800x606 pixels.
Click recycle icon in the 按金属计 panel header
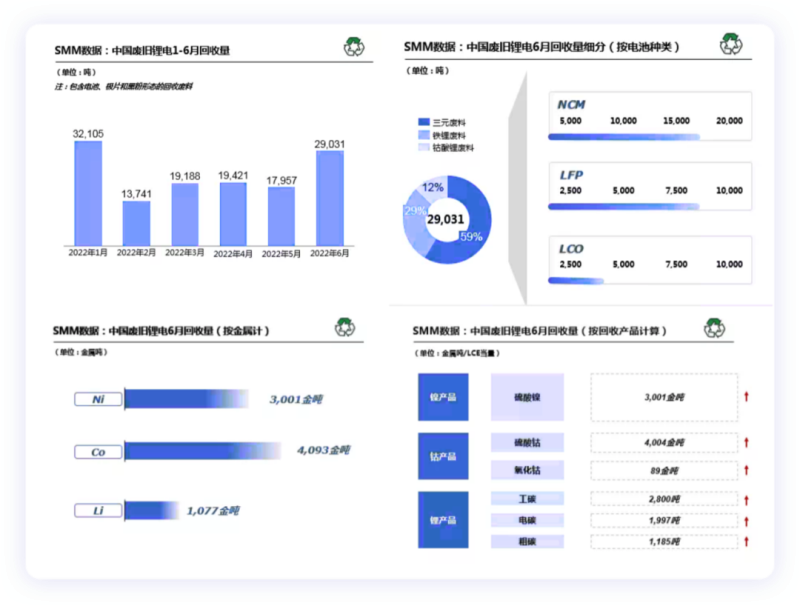pyautogui.click(x=346, y=328)
